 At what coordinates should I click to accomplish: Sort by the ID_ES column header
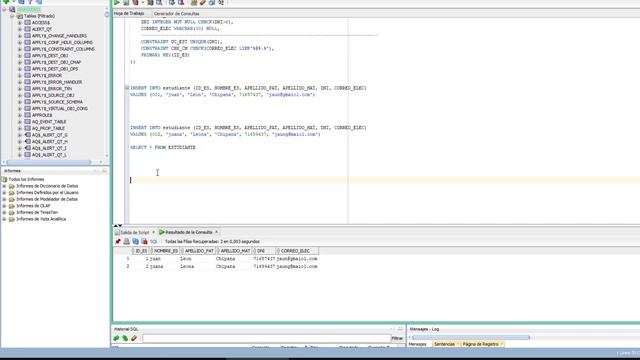pos(141,251)
